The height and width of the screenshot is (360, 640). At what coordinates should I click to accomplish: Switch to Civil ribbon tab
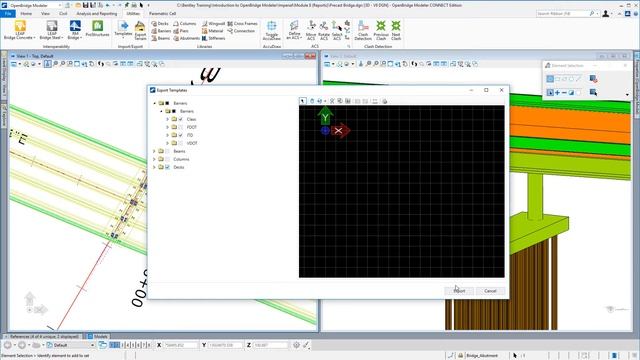(x=63, y=13)
